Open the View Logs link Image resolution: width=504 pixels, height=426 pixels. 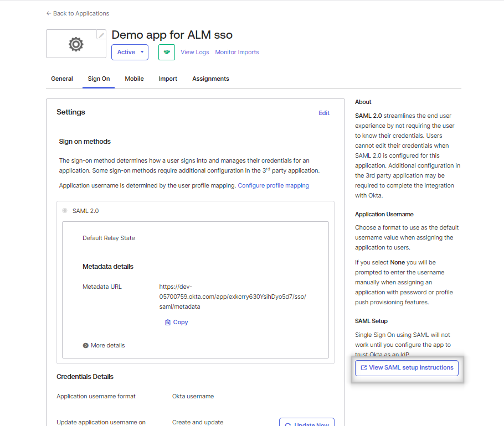[x=195, y=52]
